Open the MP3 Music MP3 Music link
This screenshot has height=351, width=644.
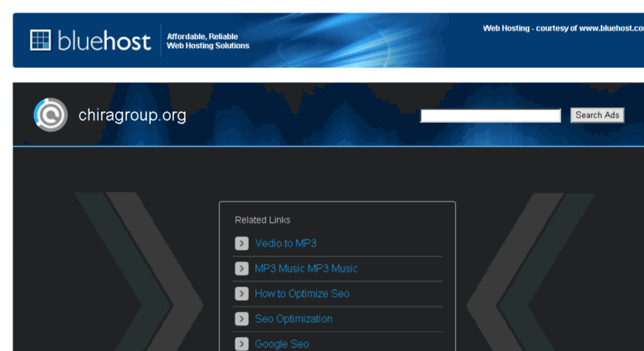306,268
